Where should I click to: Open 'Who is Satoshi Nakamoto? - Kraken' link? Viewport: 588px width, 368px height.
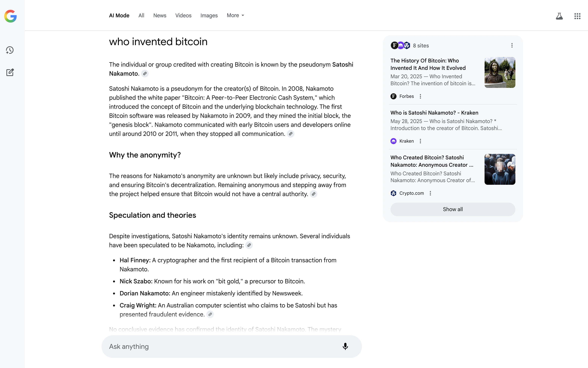coord(434,113)
